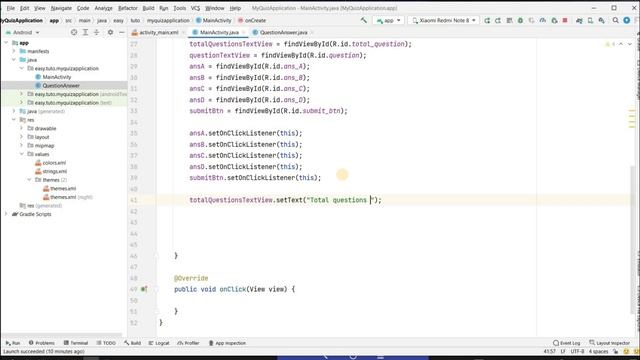Open the Layout Inspector

[610, 343]
